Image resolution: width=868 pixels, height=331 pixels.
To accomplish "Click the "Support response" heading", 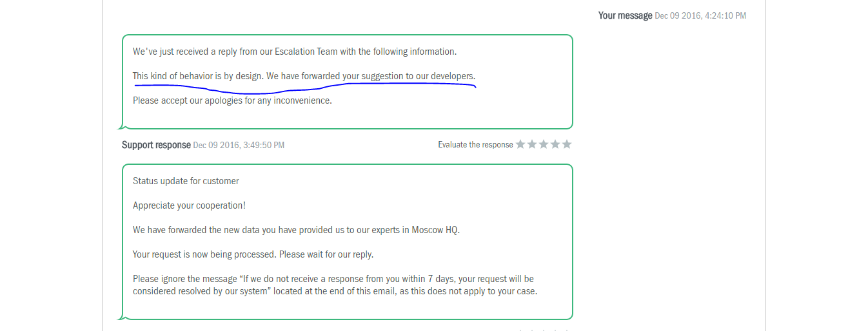I will (x=156, y=145).
